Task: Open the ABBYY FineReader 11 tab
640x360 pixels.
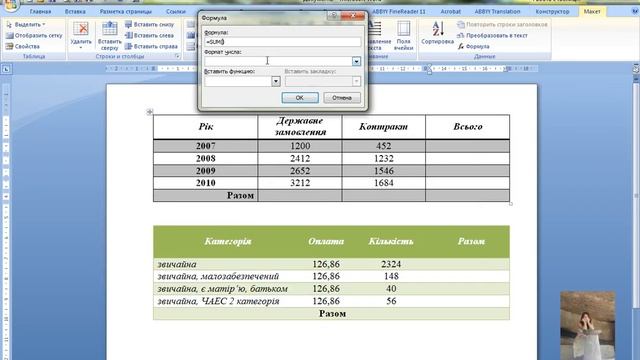Action: coord(399,11)
